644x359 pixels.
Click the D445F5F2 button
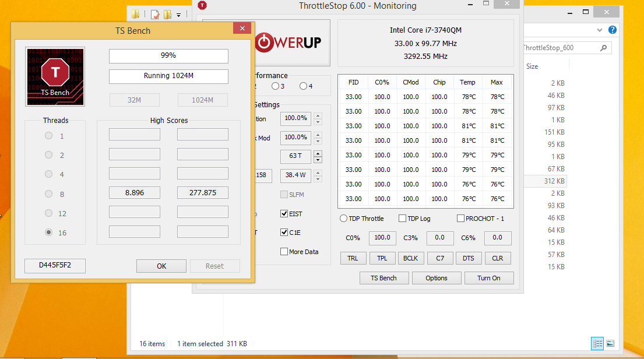coord(55,265)
